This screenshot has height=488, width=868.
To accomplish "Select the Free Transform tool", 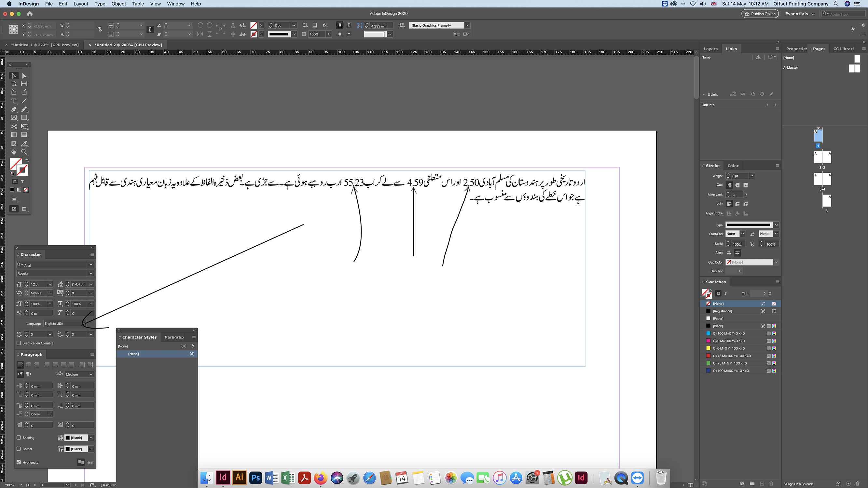I will [24, 126].
